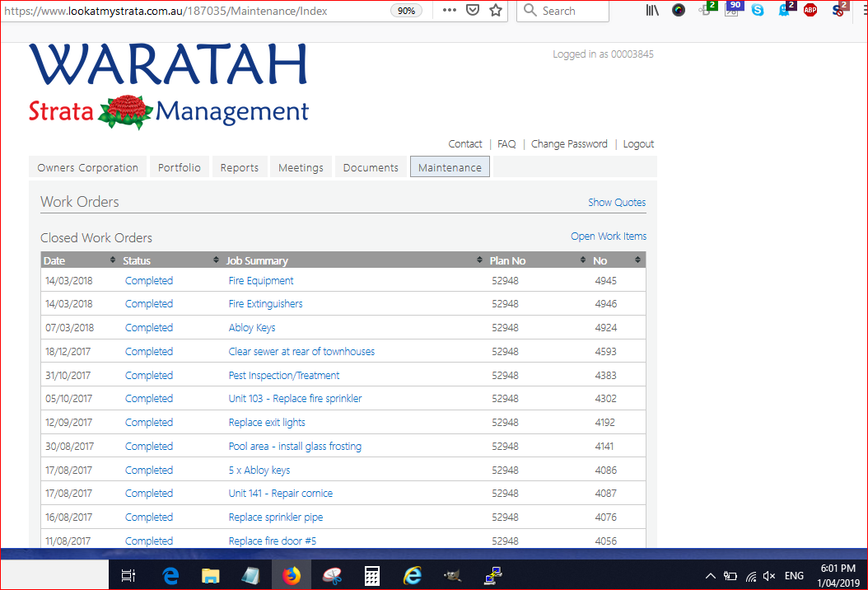Viewport: 868px width, 590px height.
Task: Open the Pest Inspection/Treatment job
Action: tap(284, 375)
